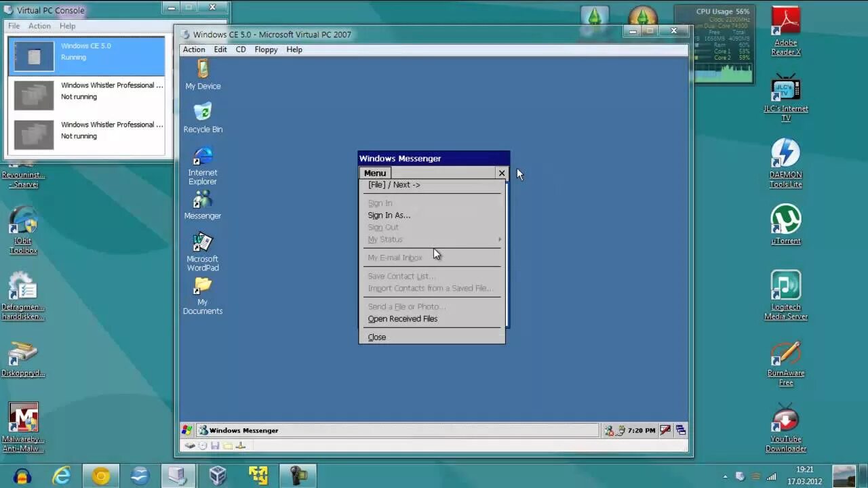868x488 pixels.
Task: Expand the 'My Status' submenu arrow
Action: [500, 239]
